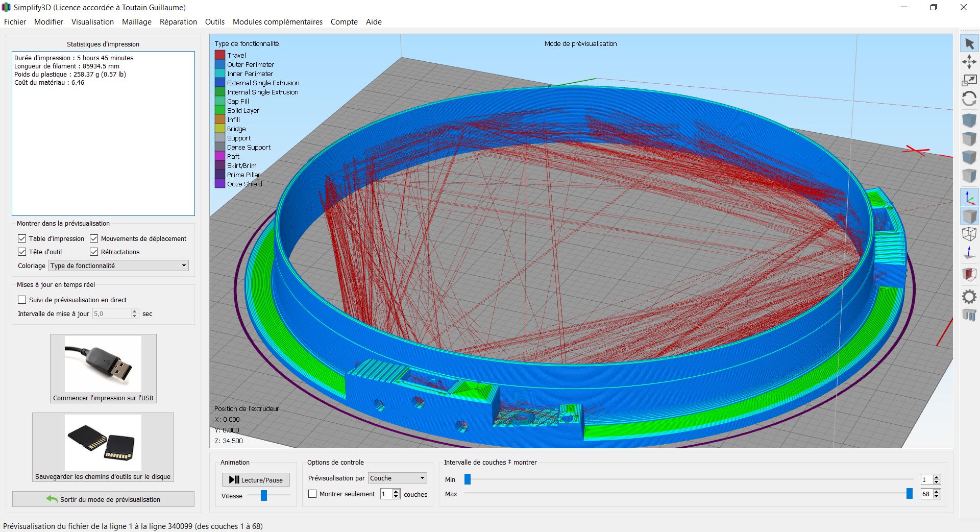Increase the Min layer value stepper
980x532 pixels.
pos(936,477)
